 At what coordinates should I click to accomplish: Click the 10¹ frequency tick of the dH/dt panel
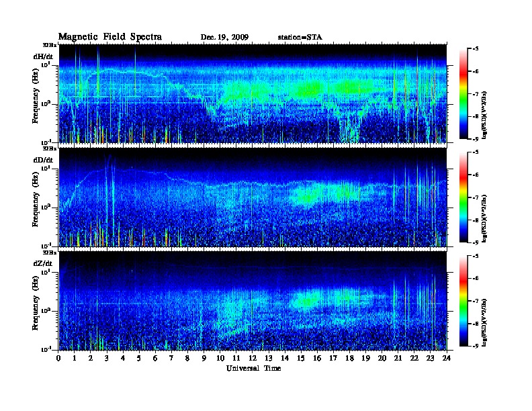(46, 64)
